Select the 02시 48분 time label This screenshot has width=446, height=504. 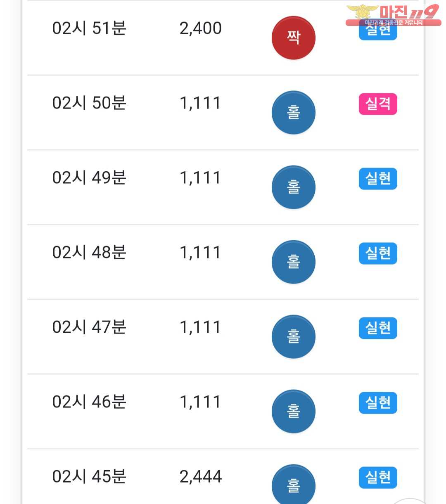(89, 252)
